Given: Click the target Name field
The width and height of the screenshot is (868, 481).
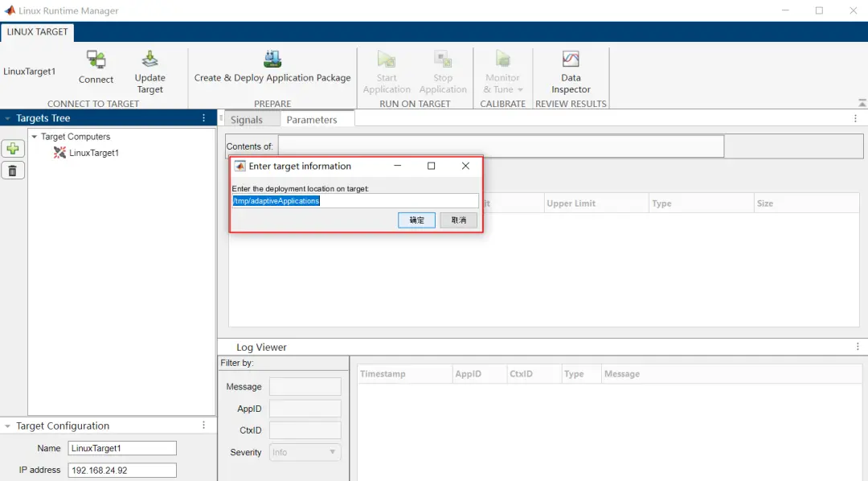Looking at the screenshot, I should [x=122, y=448].
